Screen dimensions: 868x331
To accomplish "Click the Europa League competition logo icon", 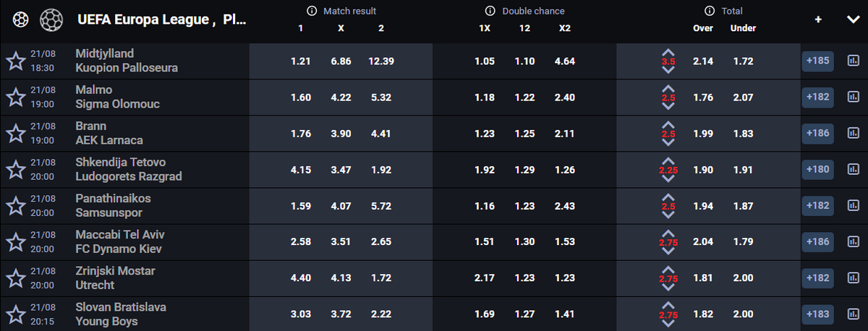I will pyautogui.click(x=51, y=19).
